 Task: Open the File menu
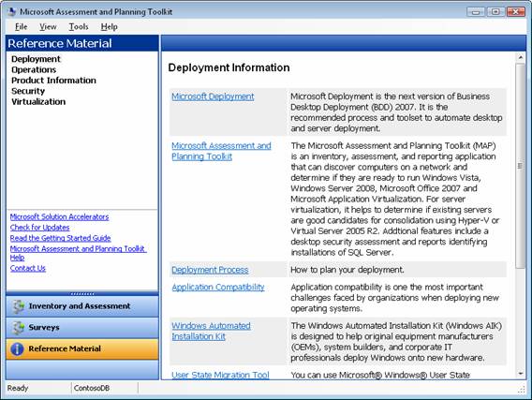click(21, 27)
